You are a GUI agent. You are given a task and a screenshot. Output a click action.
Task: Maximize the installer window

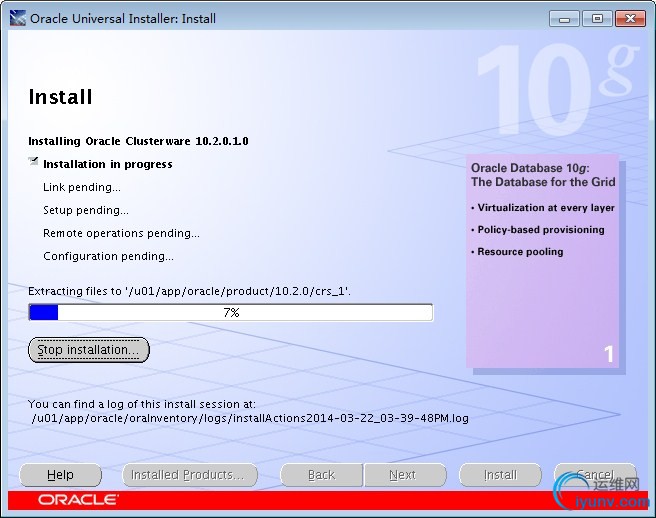point(597,19)
